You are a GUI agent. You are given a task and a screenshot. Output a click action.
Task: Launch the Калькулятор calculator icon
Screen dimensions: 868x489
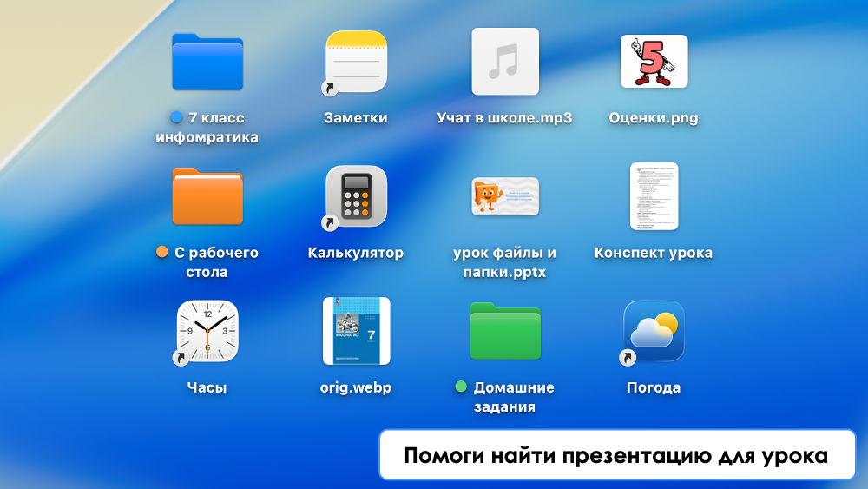356,196
